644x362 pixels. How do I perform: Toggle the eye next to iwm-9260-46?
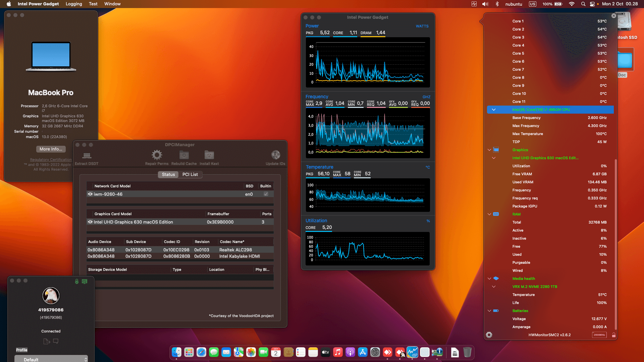[90, 194]
